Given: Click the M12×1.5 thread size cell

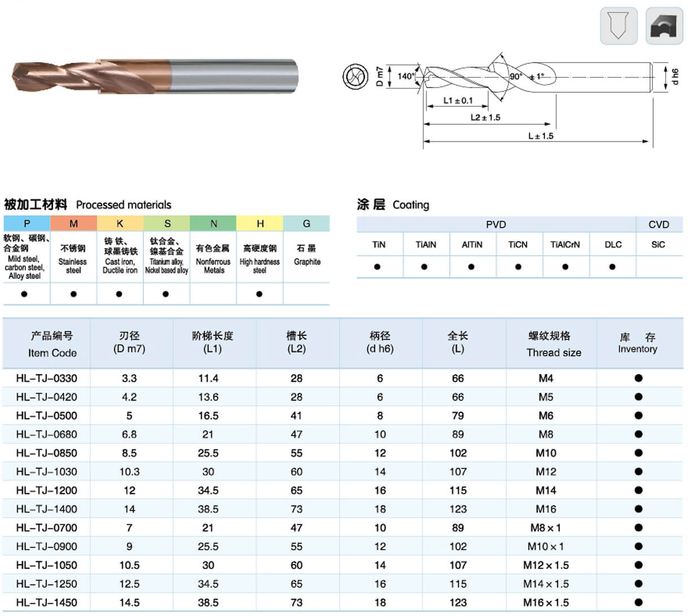Looking at the screenshot, I should click(546, 565).
